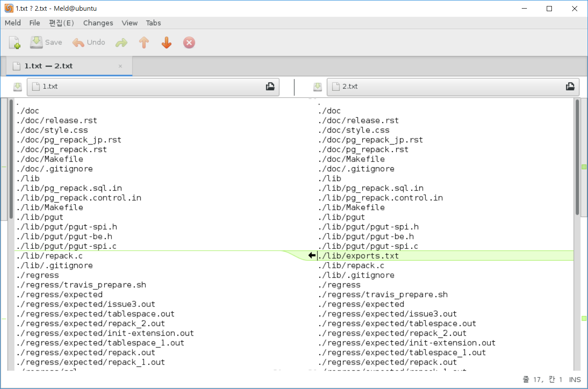Toggle INS overwrite mode in status bar
Screen dimensions: 588x389
coord(575,379)
